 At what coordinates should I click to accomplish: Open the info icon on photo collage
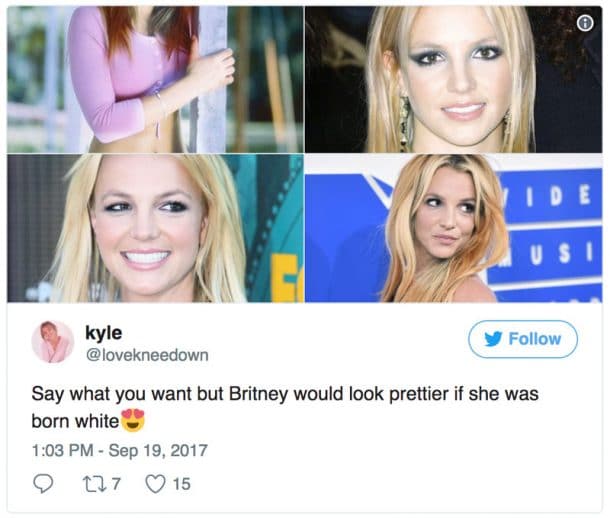585,24
